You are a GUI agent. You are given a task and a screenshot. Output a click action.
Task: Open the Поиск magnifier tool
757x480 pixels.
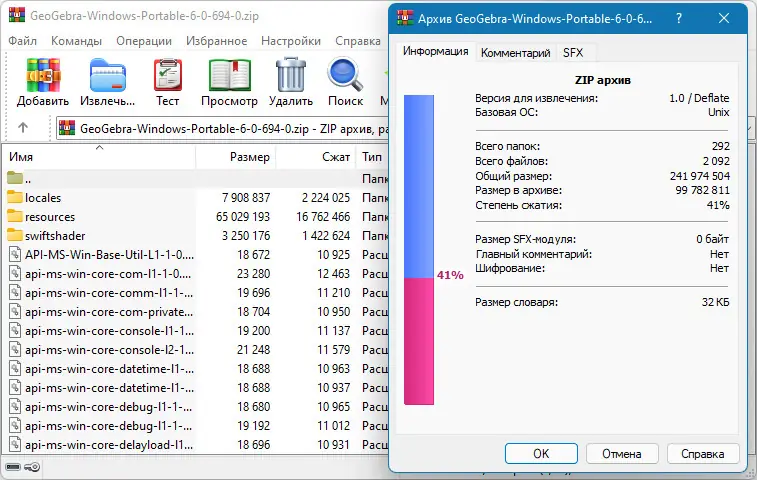point(345,74)
